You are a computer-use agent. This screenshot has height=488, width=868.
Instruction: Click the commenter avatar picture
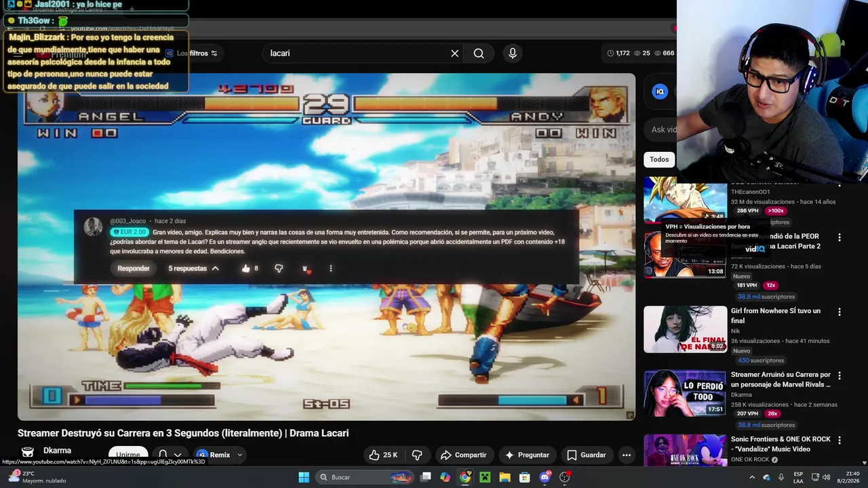pos(93,226)
